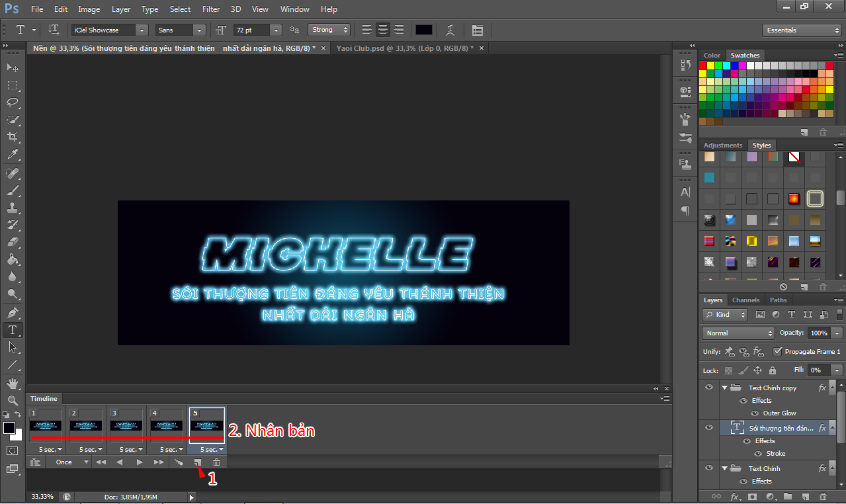
Task: Switch to the Yaoi Club.psd document tab
Action: (x=403, y=48)
